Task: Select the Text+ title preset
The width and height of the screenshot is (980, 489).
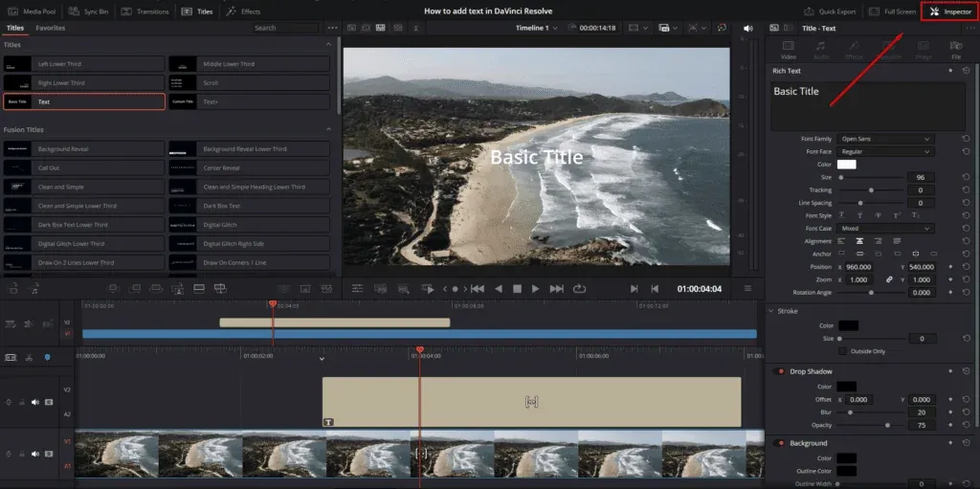Action: [250, 101]
